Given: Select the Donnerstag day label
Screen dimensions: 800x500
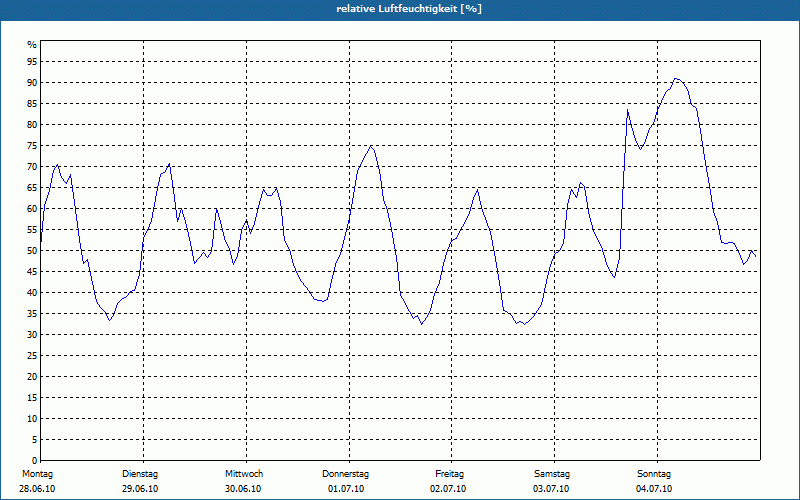Looking at the screenshot, I should coord(345,474).
